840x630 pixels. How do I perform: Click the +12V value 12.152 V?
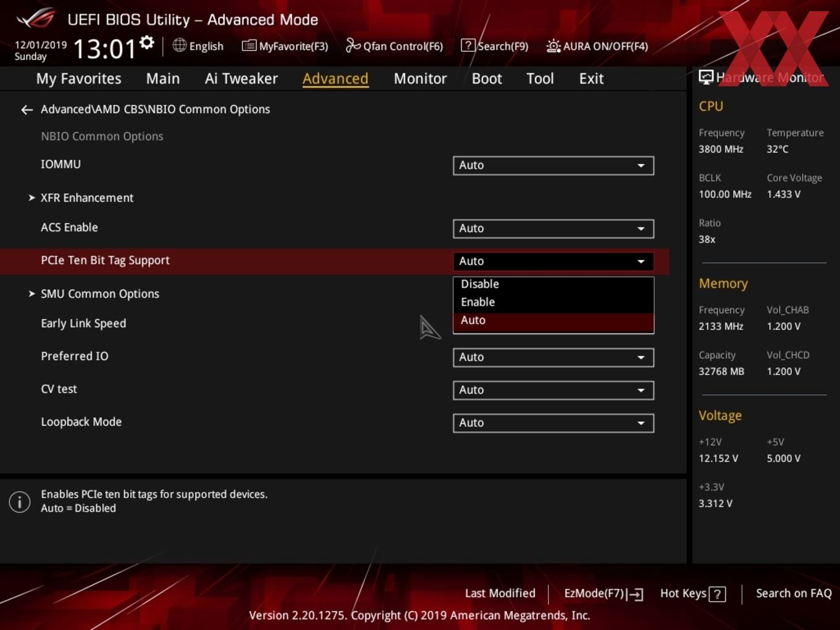coord(718,459)
